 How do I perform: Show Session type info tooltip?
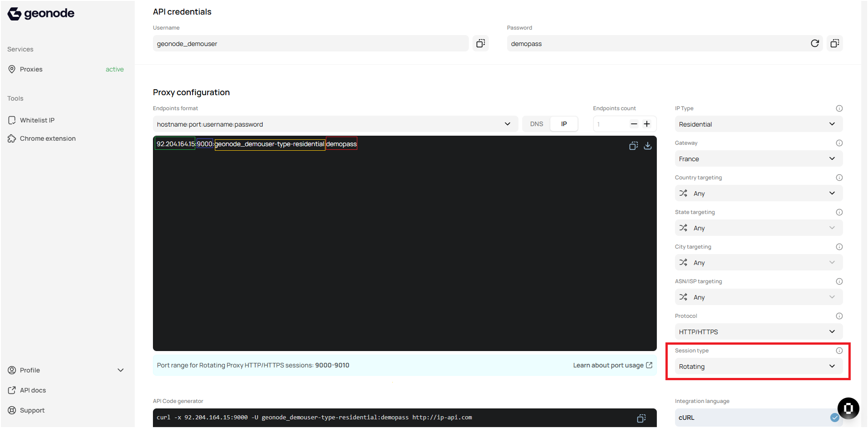pos(839,351)
